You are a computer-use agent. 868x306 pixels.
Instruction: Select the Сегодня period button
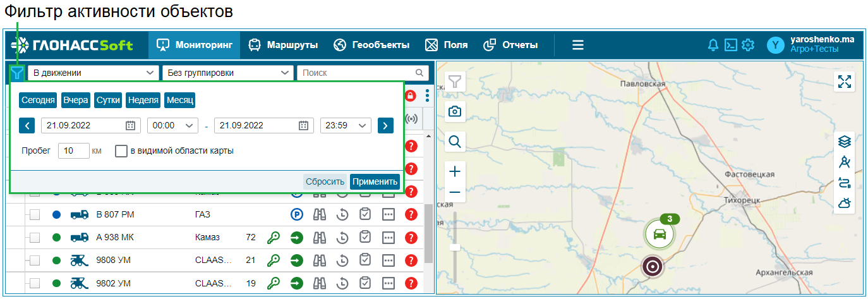click(x=38, y=101)
